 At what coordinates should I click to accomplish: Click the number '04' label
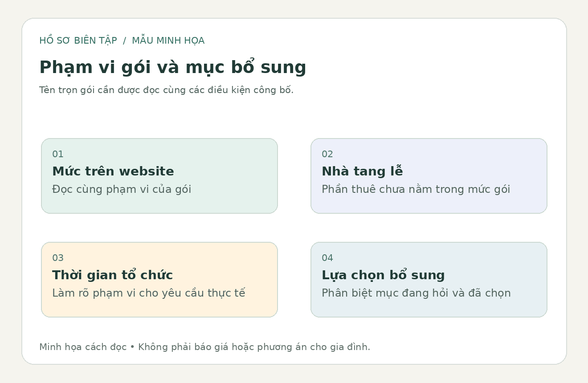(327, 258)
